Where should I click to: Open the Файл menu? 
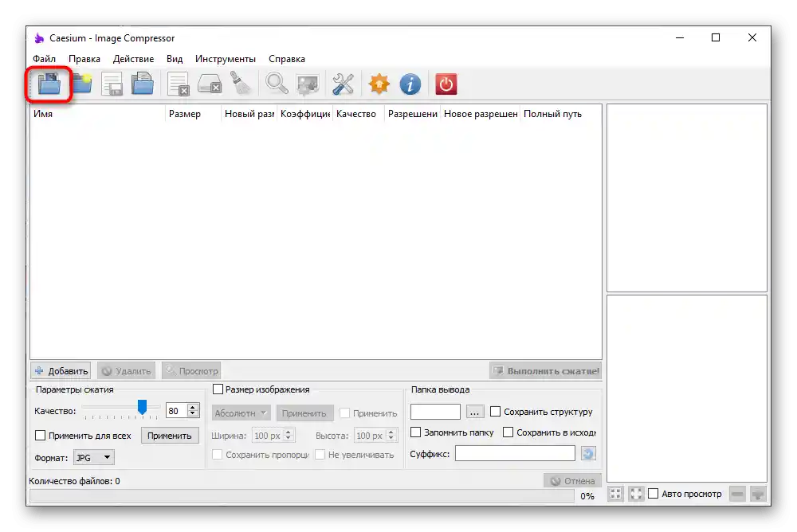(x=44, y=59)
